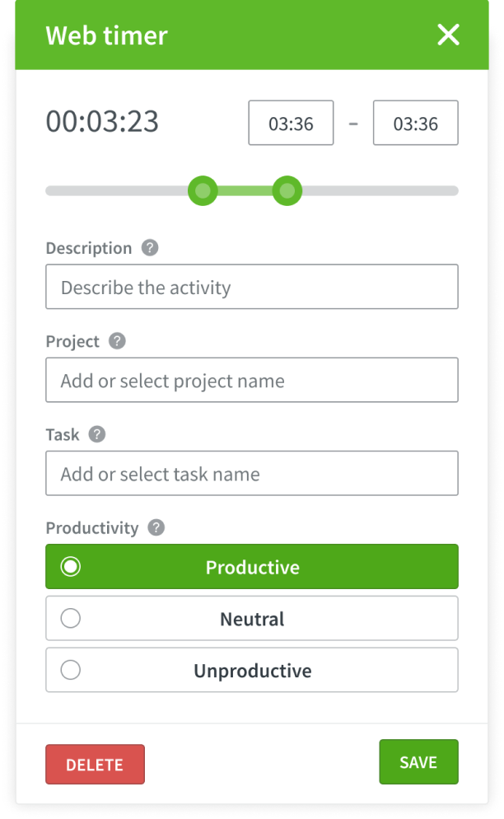The image size is (504, 819).
Task: Mark the activity as Unproductive
Action: (251, 669)
